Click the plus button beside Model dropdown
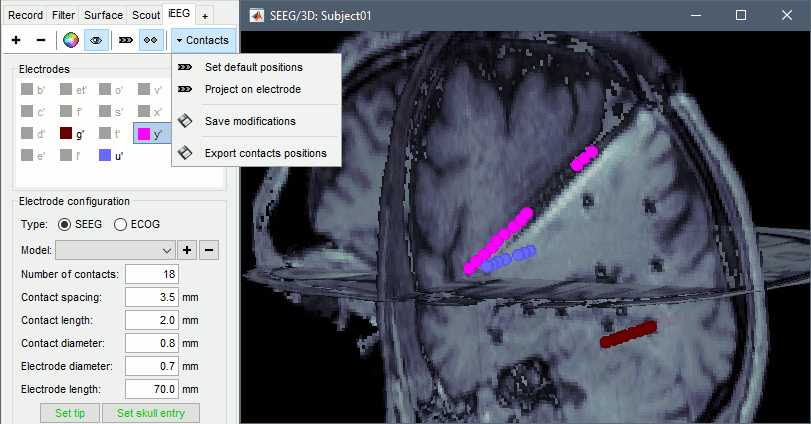The image size is (811, 424). pyautogui.click(x=189, y=249)
